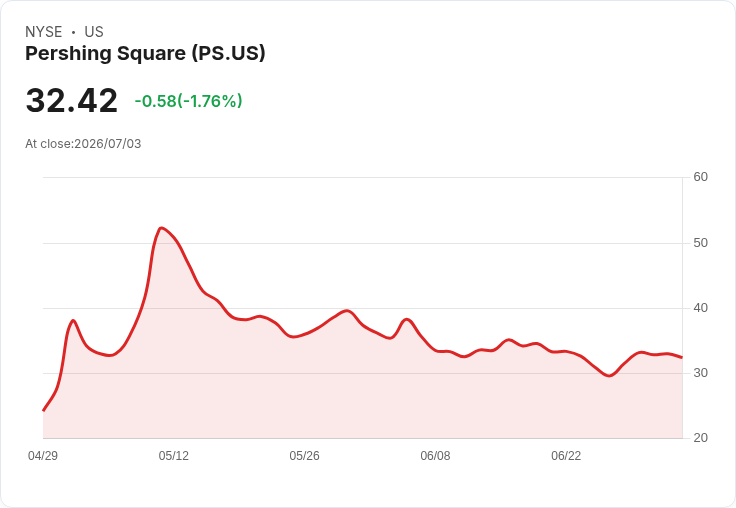Click the 32.42 current price

71,100
